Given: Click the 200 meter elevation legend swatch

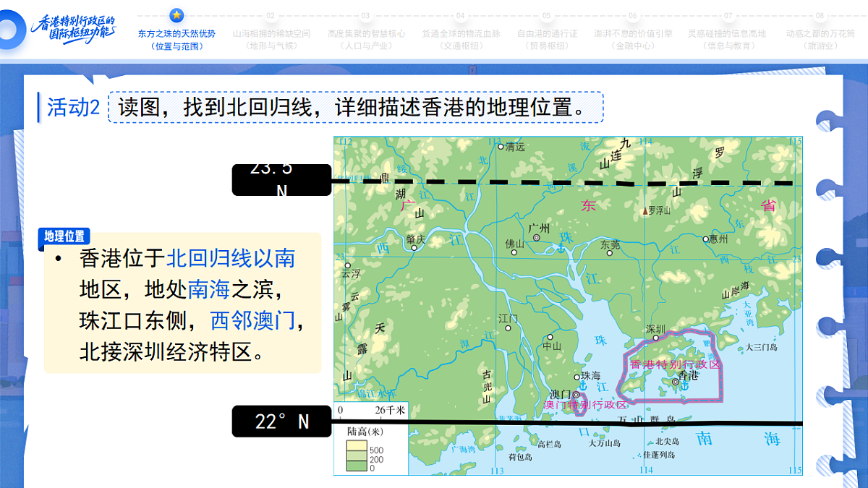Looking at the screenshot, I should pos(357,456).
